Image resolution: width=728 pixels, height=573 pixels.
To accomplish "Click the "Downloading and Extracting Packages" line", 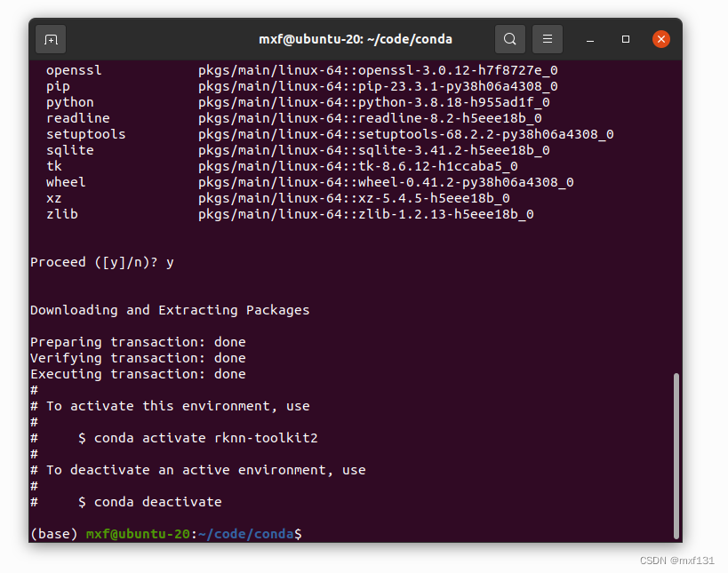I will point(169,309).
